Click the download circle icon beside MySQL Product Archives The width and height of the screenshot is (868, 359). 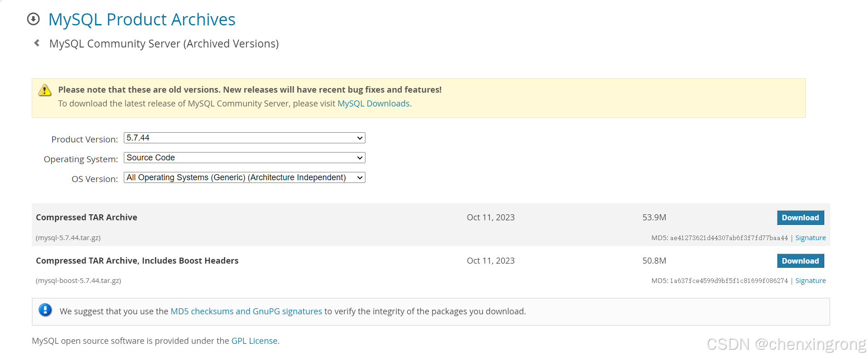[x=33, y=19]
